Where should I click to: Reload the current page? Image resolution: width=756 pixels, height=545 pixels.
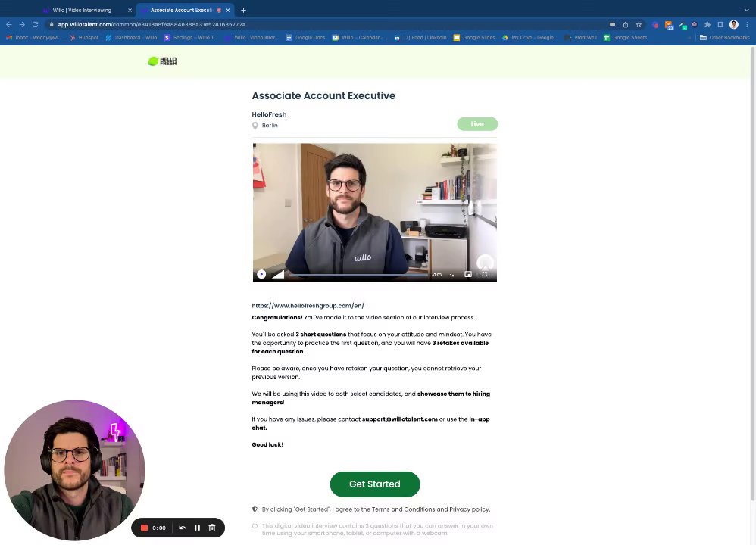[x=35, y=24]
